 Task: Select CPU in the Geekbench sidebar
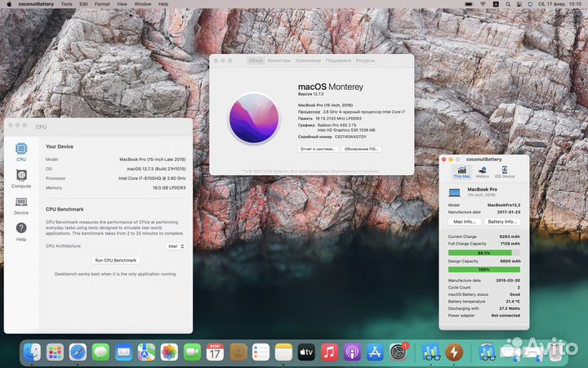21,152
